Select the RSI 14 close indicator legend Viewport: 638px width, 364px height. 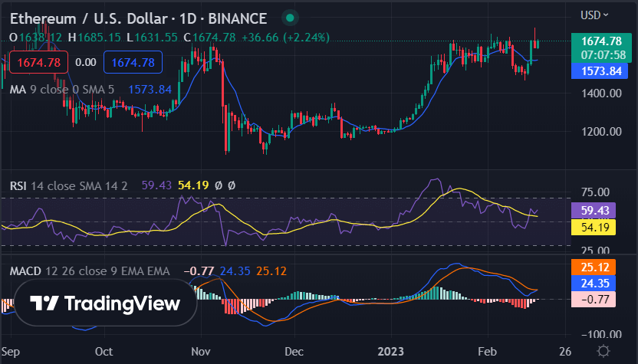(72, 185)
